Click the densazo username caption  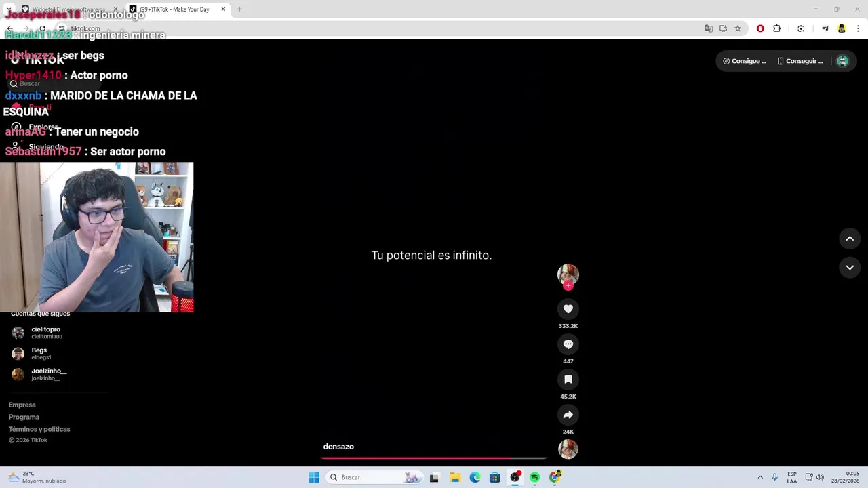point(338,447)
